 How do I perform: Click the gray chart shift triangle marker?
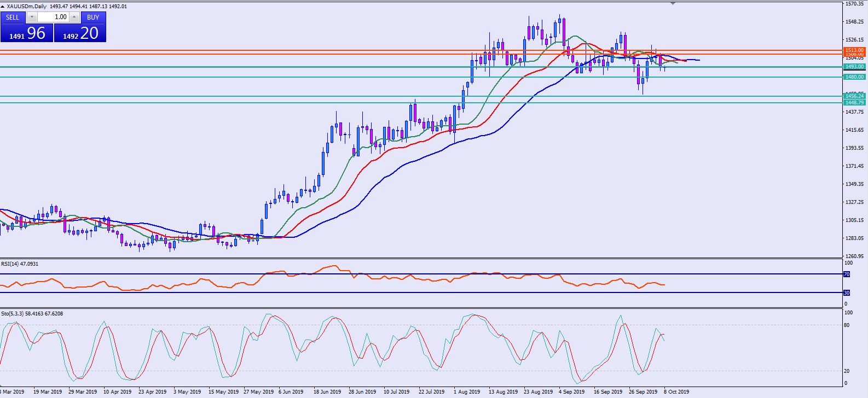click(673, 3)
